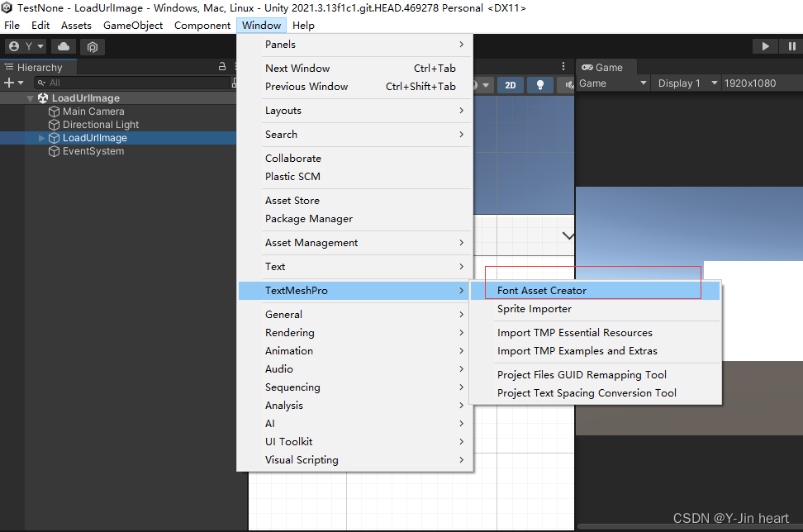Open the Help menu
Image resolution: width=803 pixels, height=532 pixels.
click(304, 25)
